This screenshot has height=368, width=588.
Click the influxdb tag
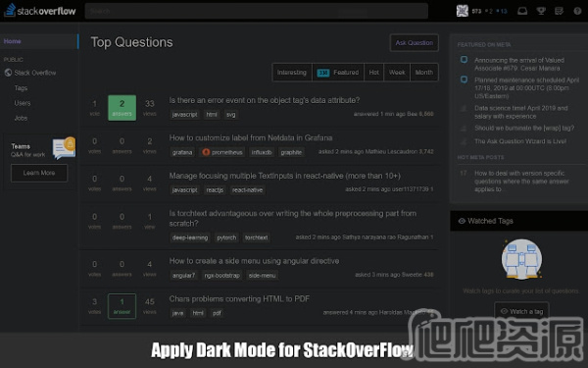click(262, 152)
